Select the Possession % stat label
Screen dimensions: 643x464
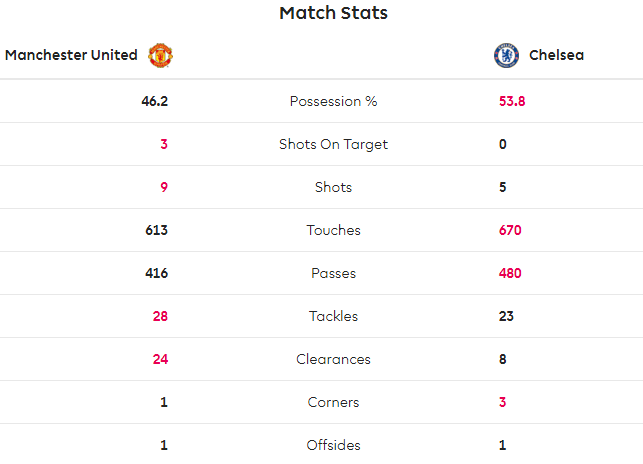click(333, 101)
